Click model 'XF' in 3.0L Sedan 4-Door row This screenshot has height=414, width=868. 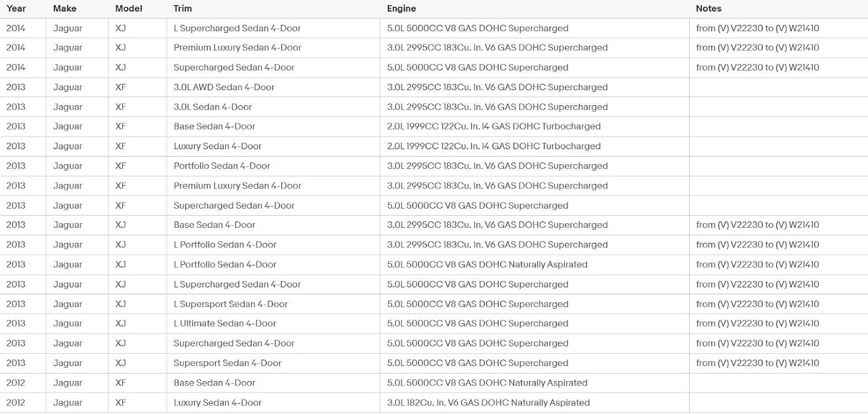(120, 107)
